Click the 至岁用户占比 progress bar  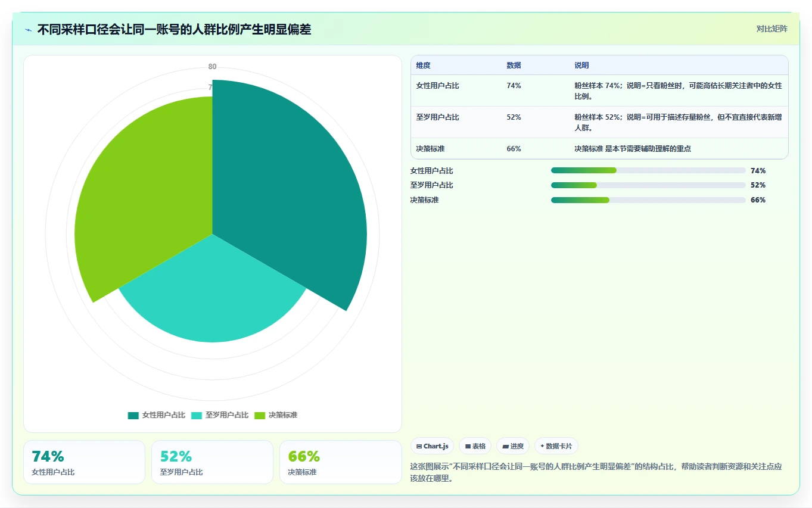(x=648, y=185)
